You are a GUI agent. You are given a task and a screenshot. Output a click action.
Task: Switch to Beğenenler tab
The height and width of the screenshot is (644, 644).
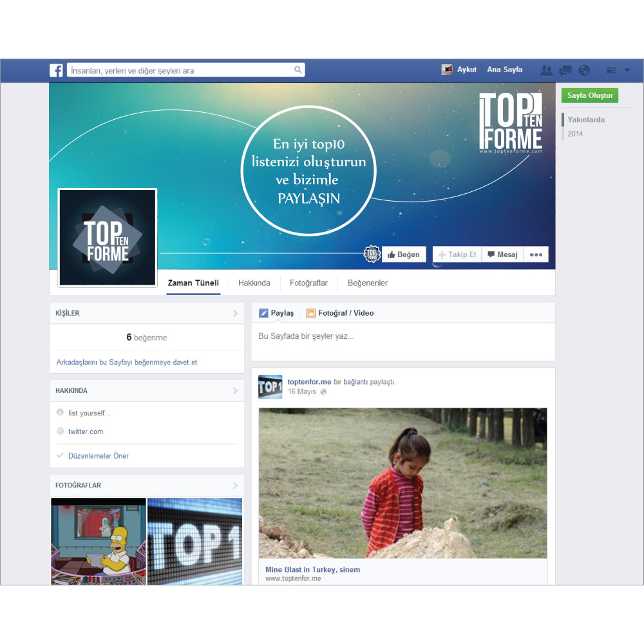[x=368, y=283]
